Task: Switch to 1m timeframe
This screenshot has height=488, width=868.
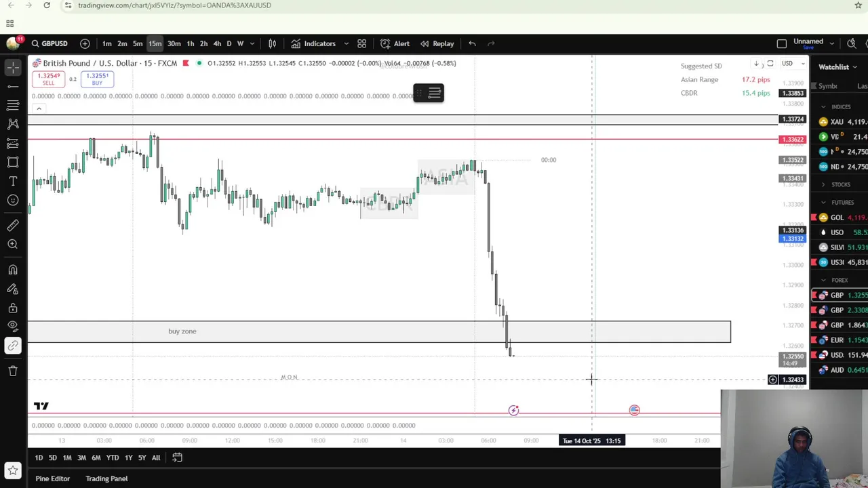Action: click(106, 43)
